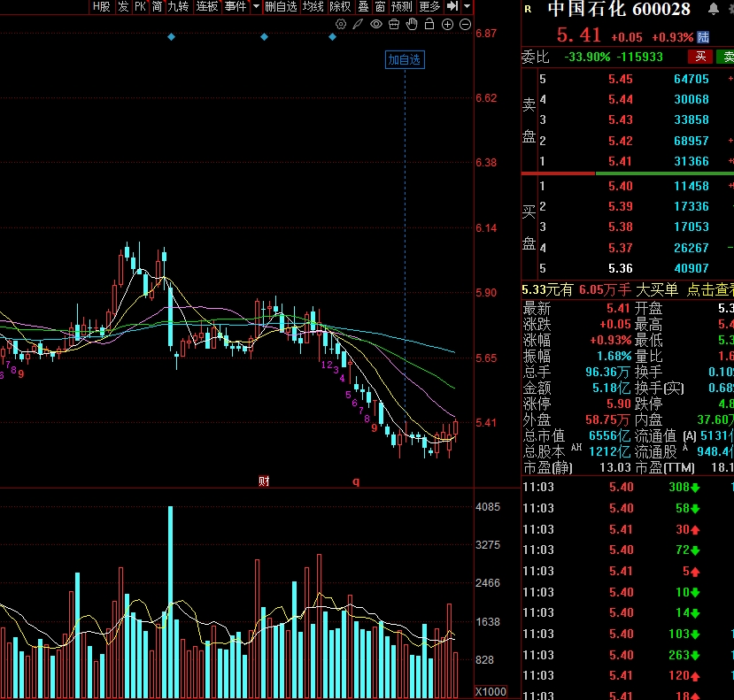
Task: Open the PK comparison item
Action: (140, 6)
